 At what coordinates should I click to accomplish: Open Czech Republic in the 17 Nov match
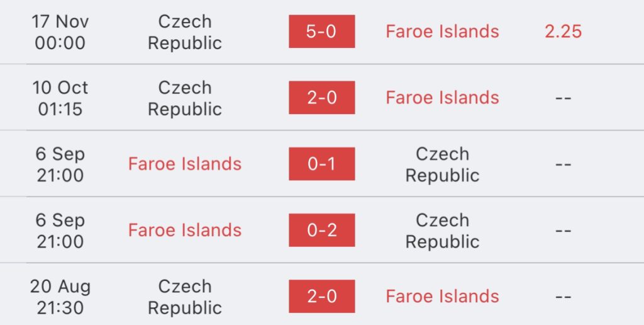tap(185, 32)
